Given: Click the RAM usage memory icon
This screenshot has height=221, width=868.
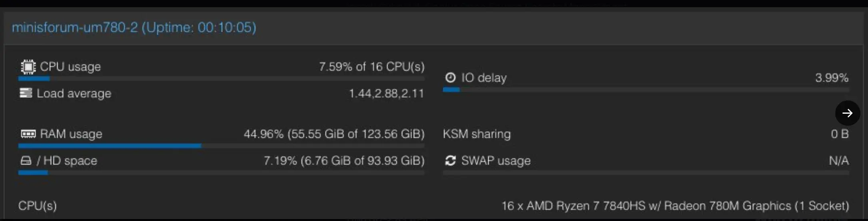Looking at the screenshot, I should click(x=28, y=134).
